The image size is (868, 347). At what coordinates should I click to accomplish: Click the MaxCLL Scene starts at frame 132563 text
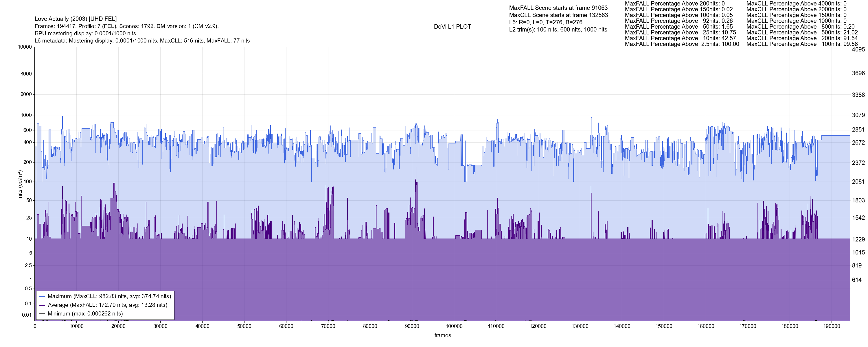(558, 15)
